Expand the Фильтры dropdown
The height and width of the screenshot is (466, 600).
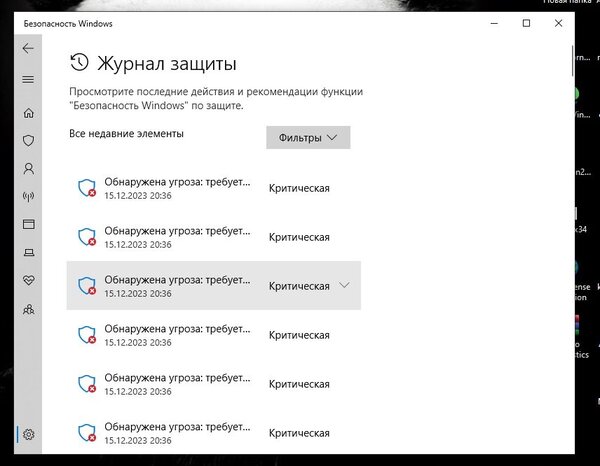[308, 138]
